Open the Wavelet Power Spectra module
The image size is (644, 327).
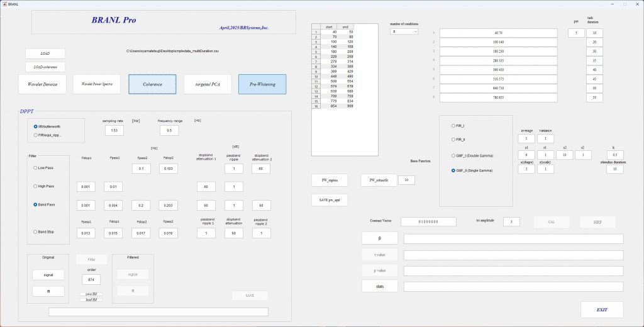(97, 84)
